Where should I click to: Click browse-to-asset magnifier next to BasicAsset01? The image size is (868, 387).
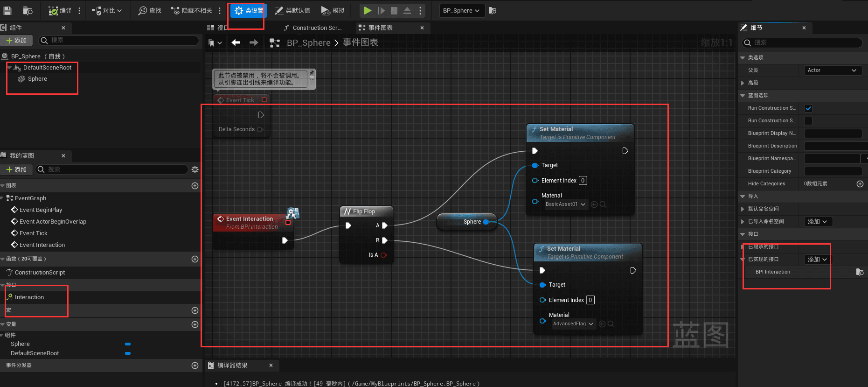[x=603, y=204]
